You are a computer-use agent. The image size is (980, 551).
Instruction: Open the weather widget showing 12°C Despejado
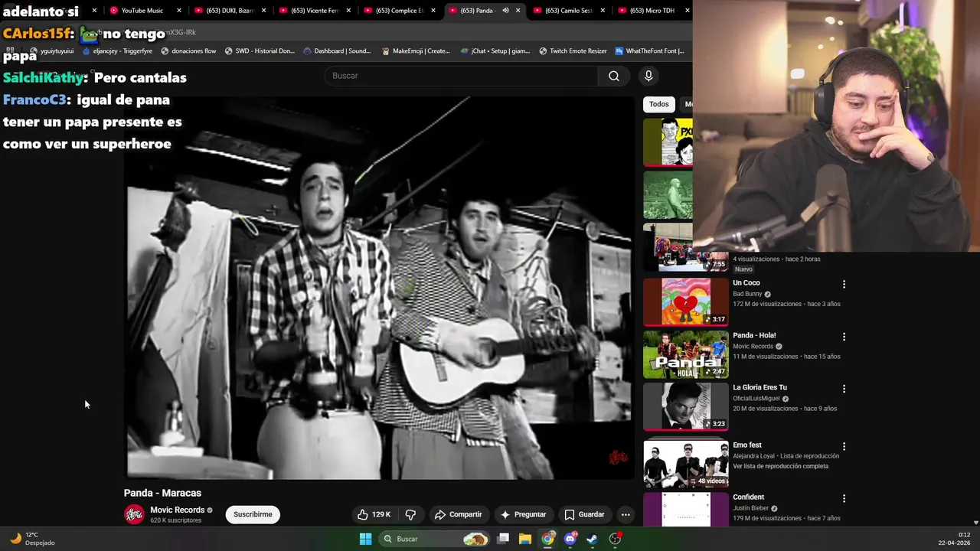[32, 539]
